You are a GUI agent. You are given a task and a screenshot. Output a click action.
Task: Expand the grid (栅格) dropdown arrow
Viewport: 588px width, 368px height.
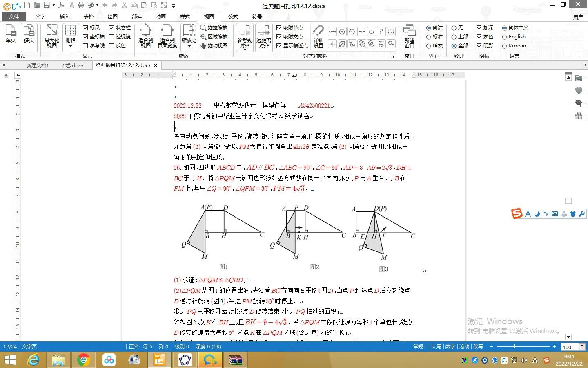(70, 45)
